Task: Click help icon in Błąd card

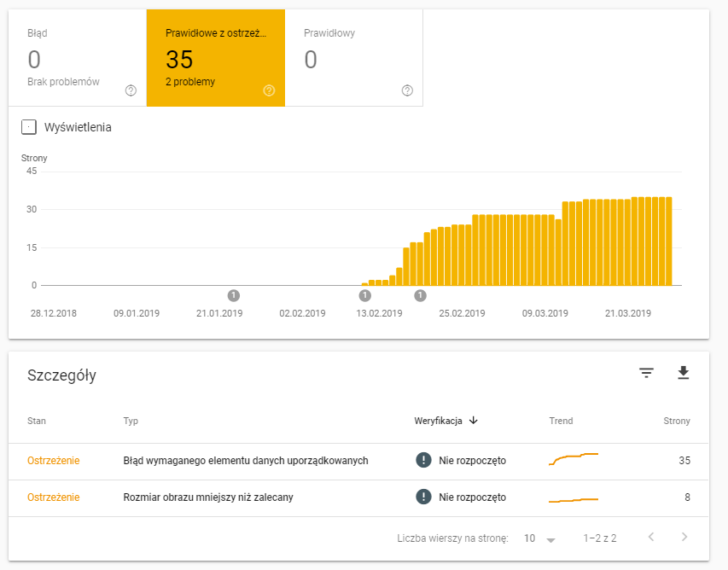Action: [131, 90]
